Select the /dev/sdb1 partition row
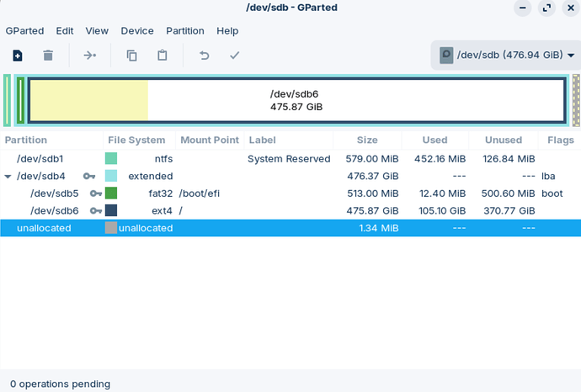Screen dimensions: 581x392 coord(40,158)
